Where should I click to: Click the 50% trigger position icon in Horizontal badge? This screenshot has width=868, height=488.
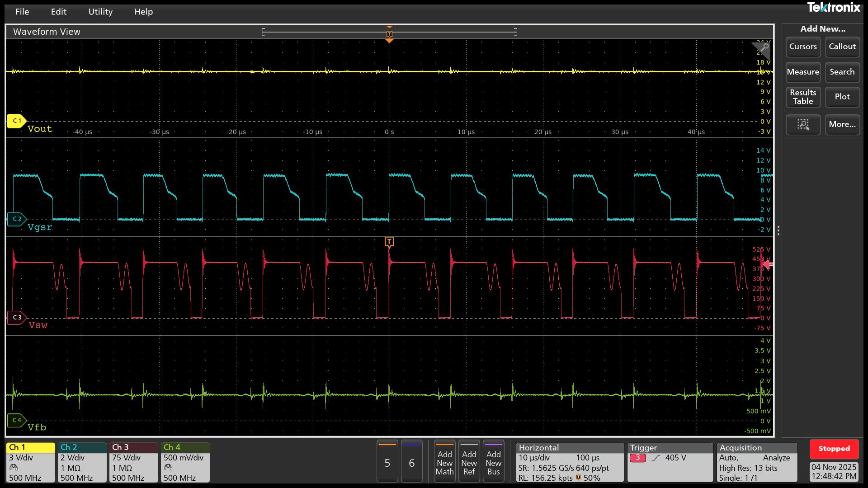[x=579, y=478]
